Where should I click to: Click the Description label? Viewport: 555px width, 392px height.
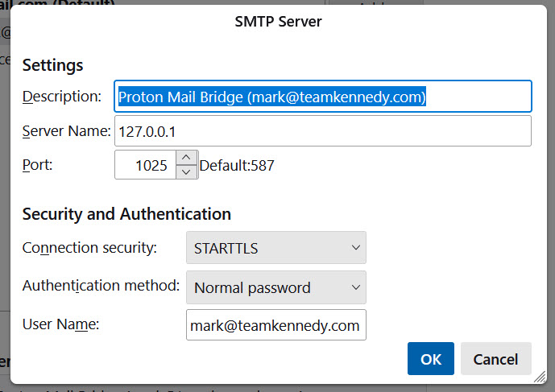62,97
